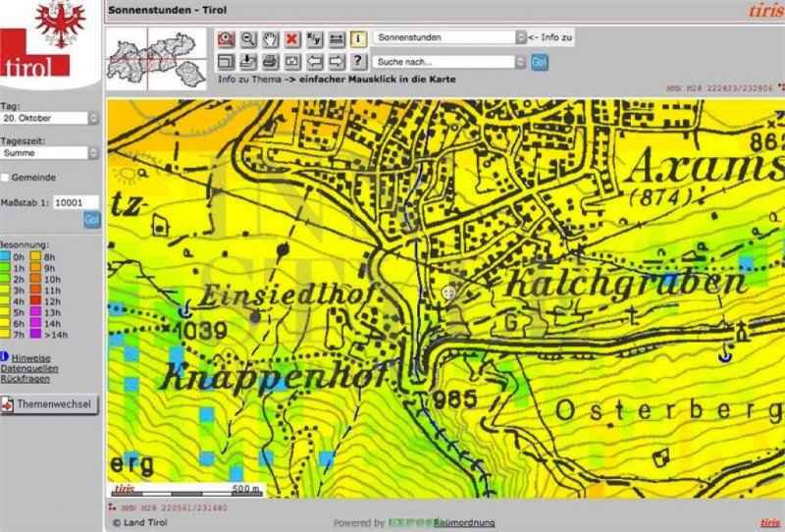This screenshot has width=785, height=532.
Task: Click the printer icon to print map
Action: click(270, 61)
